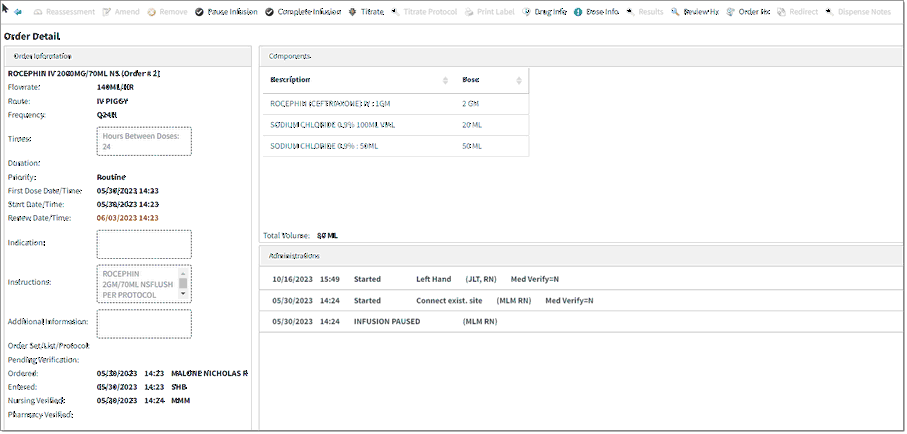
Task: Click the 2 GM dose cell
Action: tap(470, 104)
